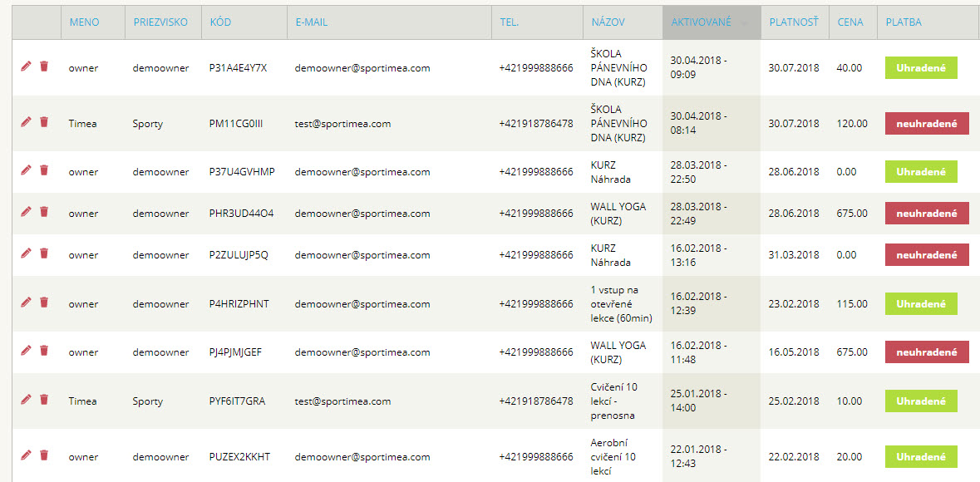Remove the entry with code P4HRIZPHNT
The image size is (980, 482).
tap(44, 302)
